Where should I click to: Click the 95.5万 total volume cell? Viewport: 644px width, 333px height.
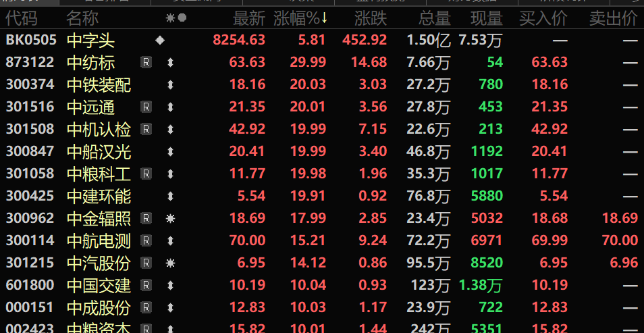pos(429,262)
